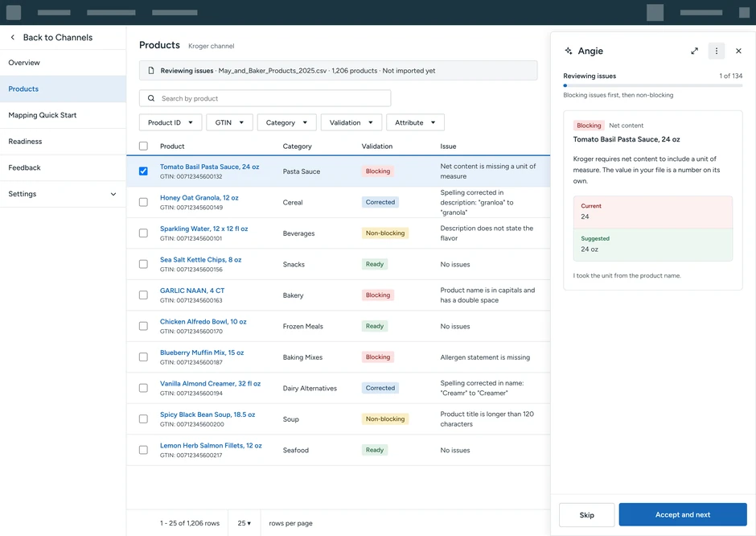Viewport: 756px width, 536px height.
Task: Uncheck the Tomato Basil Pasta Sauce row
Action: click(143, 171)
